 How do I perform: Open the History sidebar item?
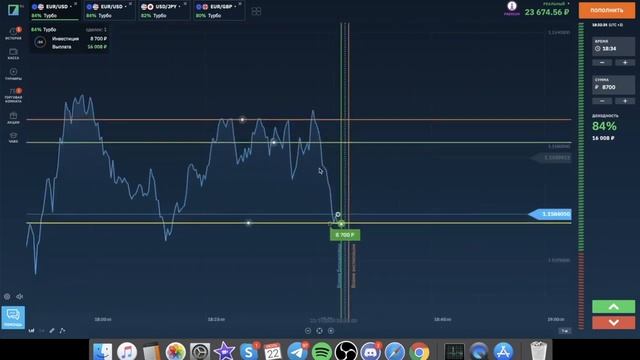(x=13, y=34)
